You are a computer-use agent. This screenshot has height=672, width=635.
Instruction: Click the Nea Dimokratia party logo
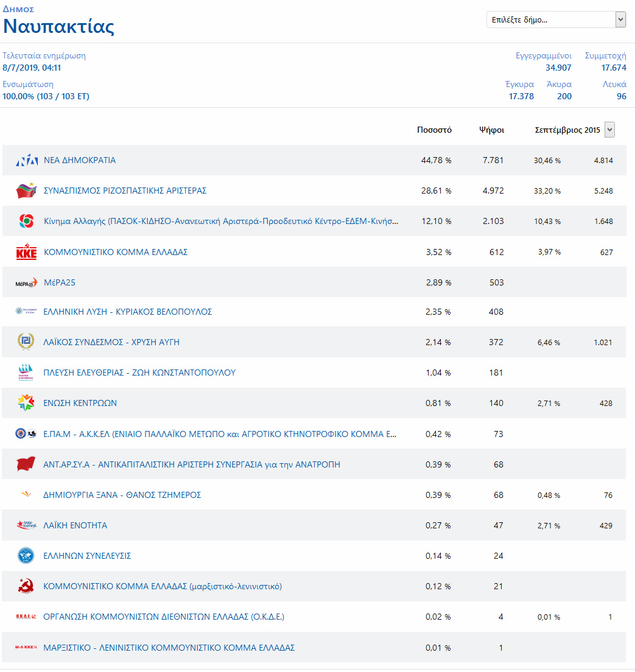pyautogui.click(x=27, y=160)
